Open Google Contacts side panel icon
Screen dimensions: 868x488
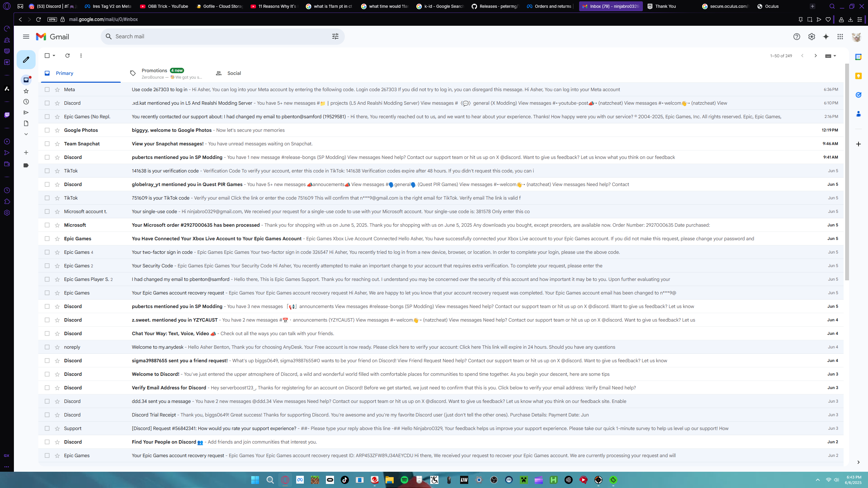click(859, 114)
